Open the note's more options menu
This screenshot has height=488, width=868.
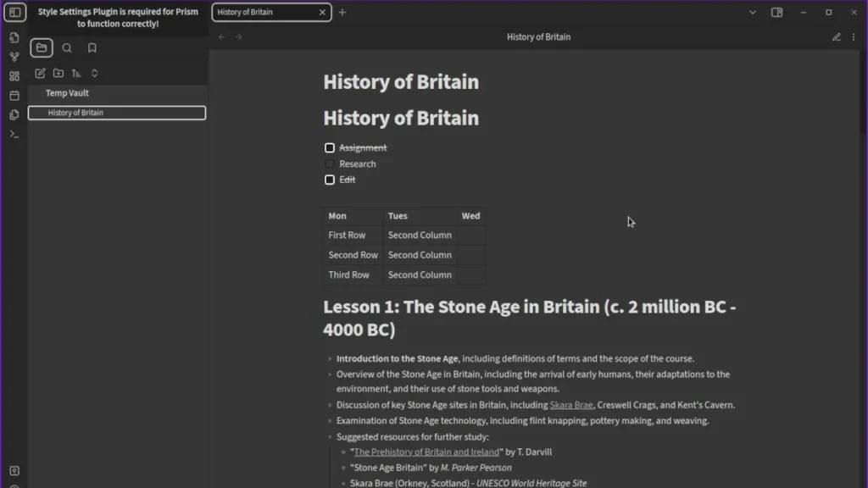click(854, 37)
